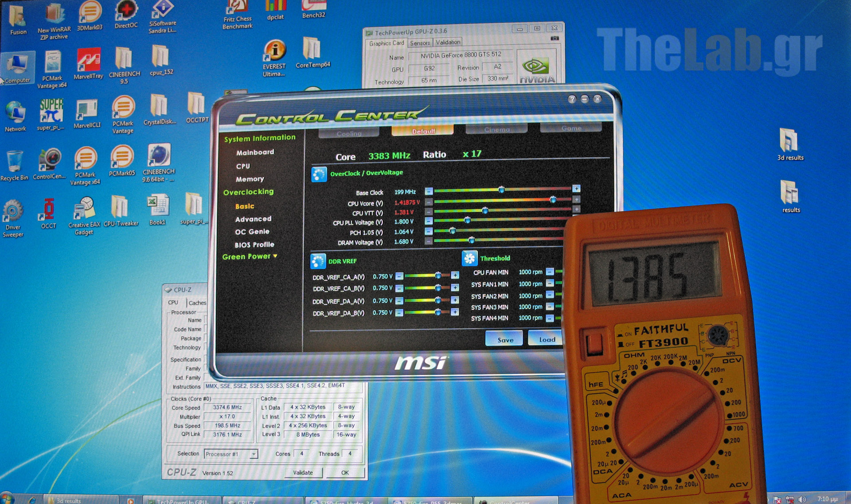
Task: Select Memory under System Information
Action: click(250, 179)
